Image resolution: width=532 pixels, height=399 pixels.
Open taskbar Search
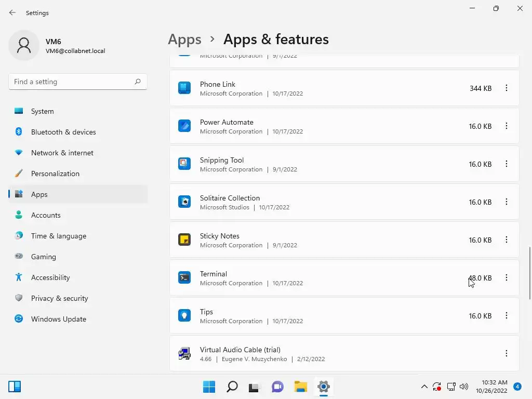[232, 387]
